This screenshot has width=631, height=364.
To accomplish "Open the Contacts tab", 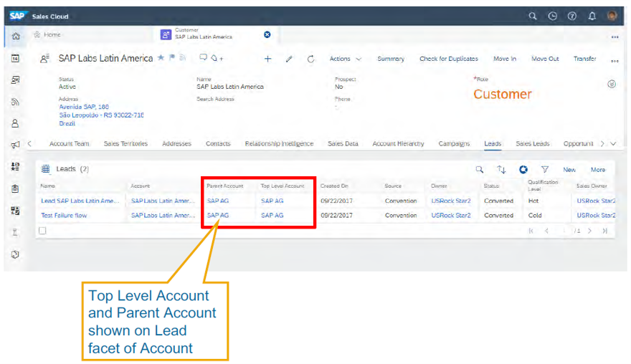I will (218, 143).
